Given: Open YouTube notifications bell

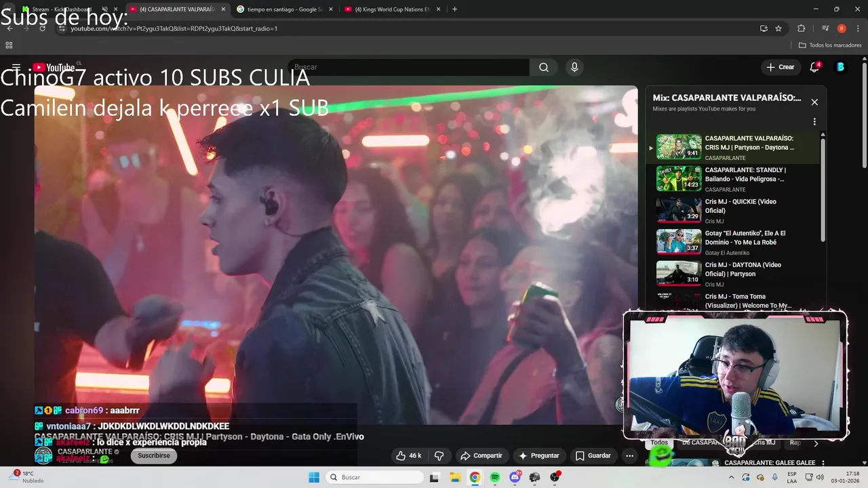Looking at the screenshot, I should [815, 67].
